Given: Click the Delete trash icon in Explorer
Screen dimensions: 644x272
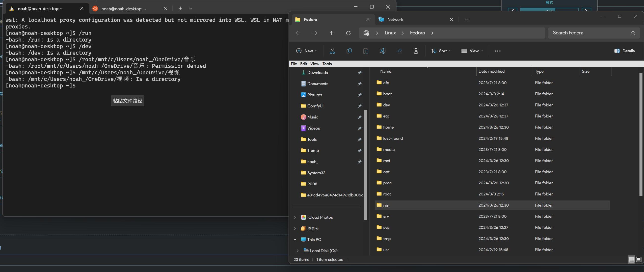Looking at the screenshot, I should tap(416, 51).
